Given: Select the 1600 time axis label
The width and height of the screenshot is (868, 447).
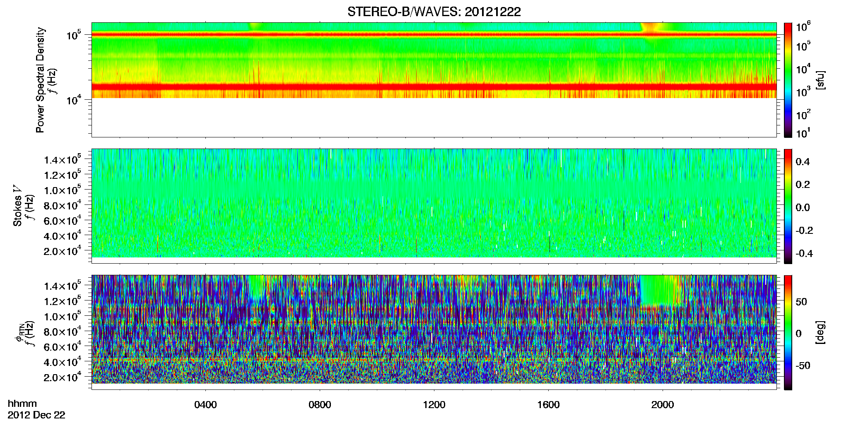Looking at the screenshot, I should [548, 404].
